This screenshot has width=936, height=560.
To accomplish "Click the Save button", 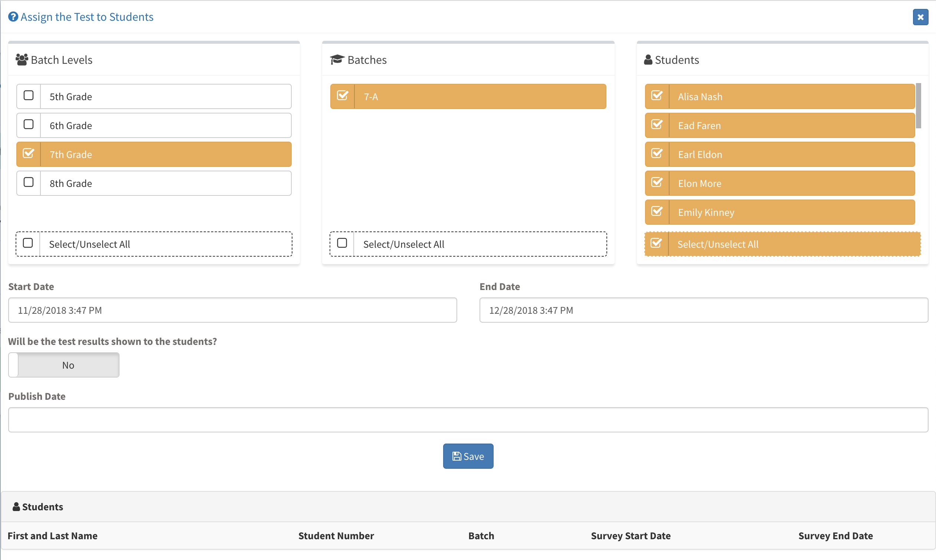I will tap(468, 456).
